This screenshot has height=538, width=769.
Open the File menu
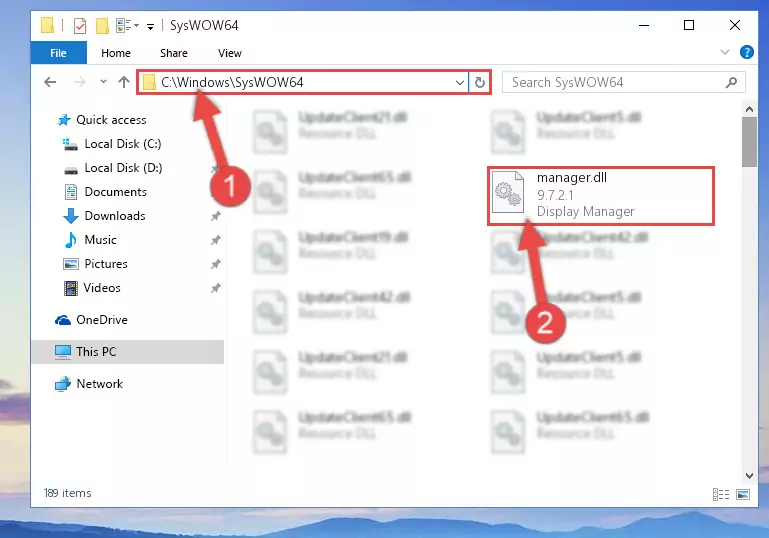[x=58, y=53]
